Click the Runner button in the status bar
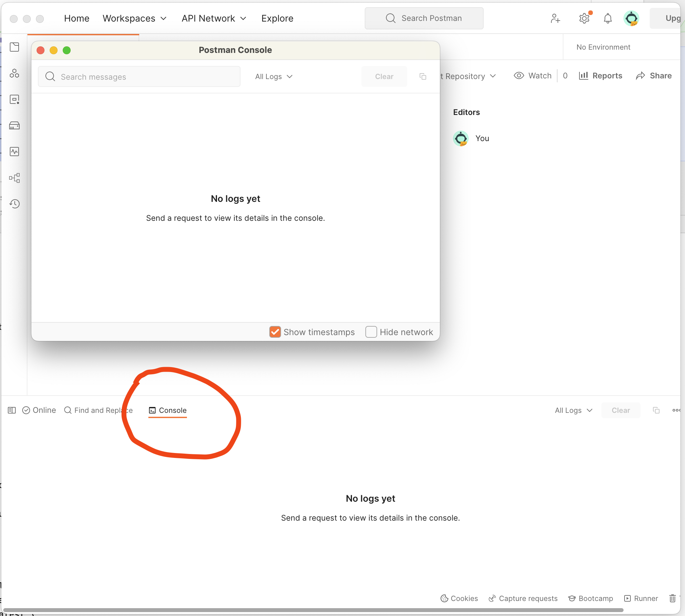The height and width of the screenshot is (616, 685). click(641, 598)
